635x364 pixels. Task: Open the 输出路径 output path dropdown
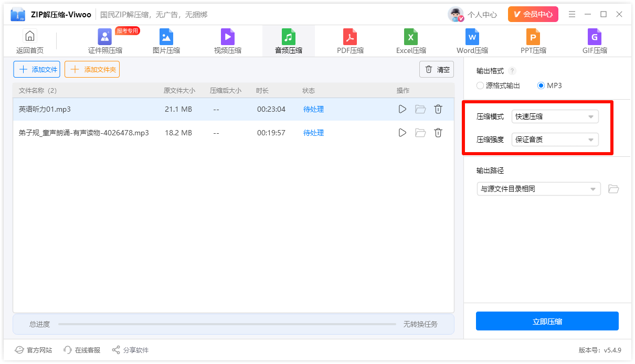point(538,189)
